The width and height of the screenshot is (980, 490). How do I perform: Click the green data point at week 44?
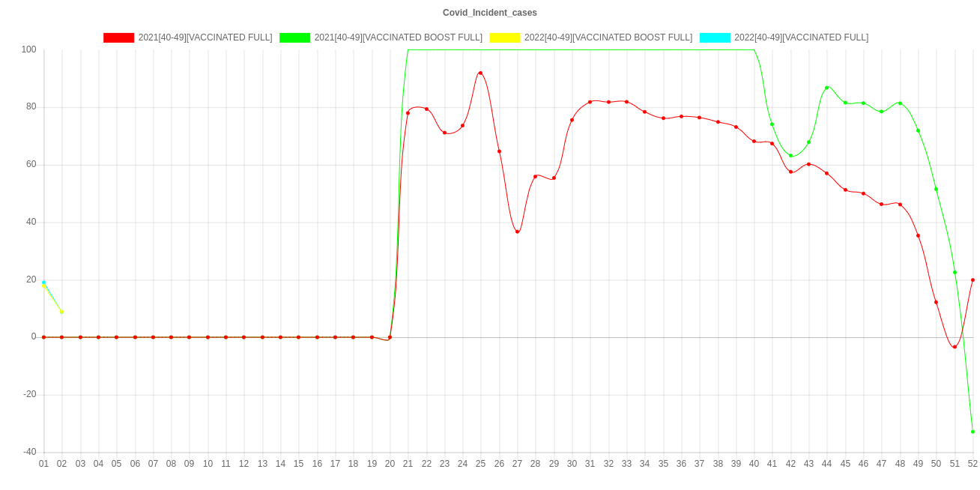826,88
